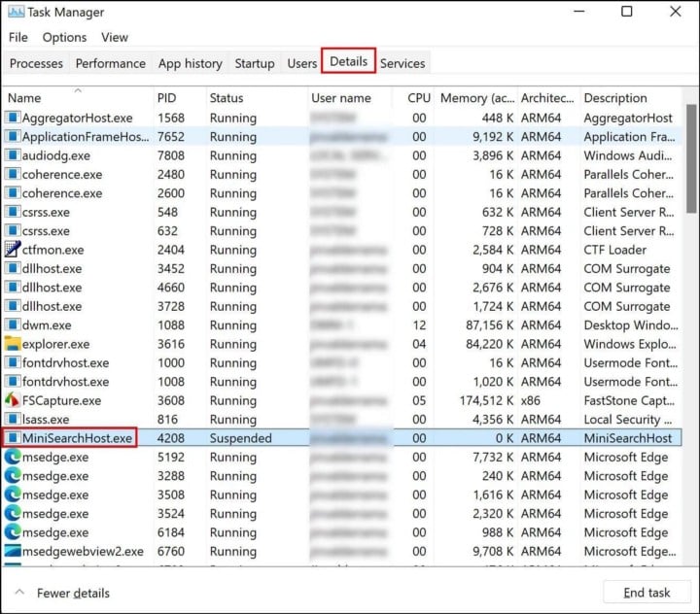Image resolution: width=700 pixels, height=614 pixels.
Task: Click the ctfmon.exe pen-and-pad icon
Action: click(13, 249)
